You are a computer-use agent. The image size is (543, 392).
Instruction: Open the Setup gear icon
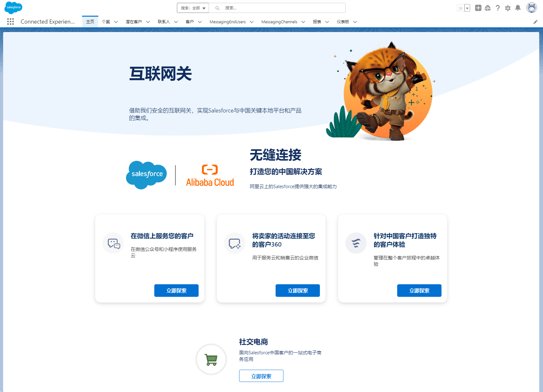click(x=508, y=8)
